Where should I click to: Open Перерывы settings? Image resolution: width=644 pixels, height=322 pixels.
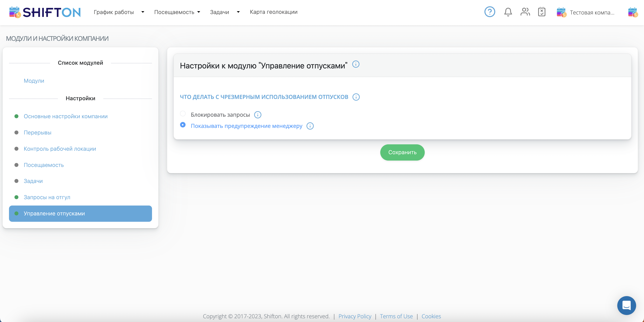tap(37, 133)
